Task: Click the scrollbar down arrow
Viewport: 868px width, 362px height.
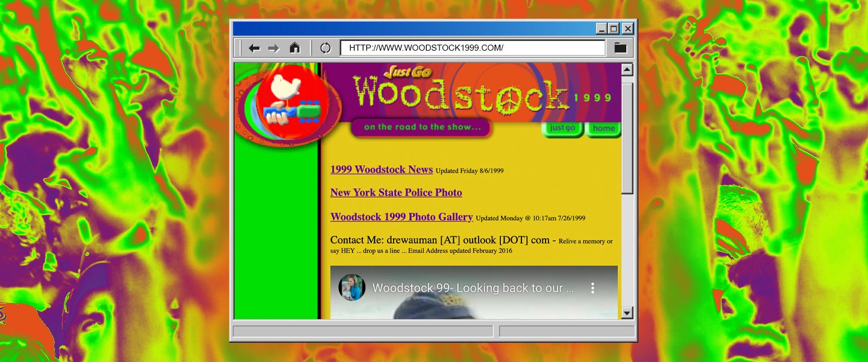Action: 627,313
